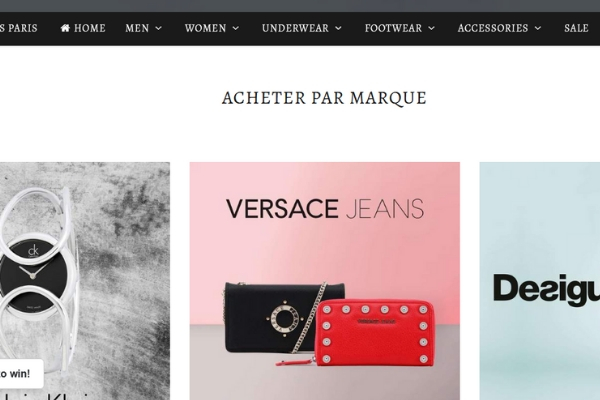Screen dimensions: 600x400
Task: Expand the FOOTWEAR dropdown chevron
Action: (431, 28)
